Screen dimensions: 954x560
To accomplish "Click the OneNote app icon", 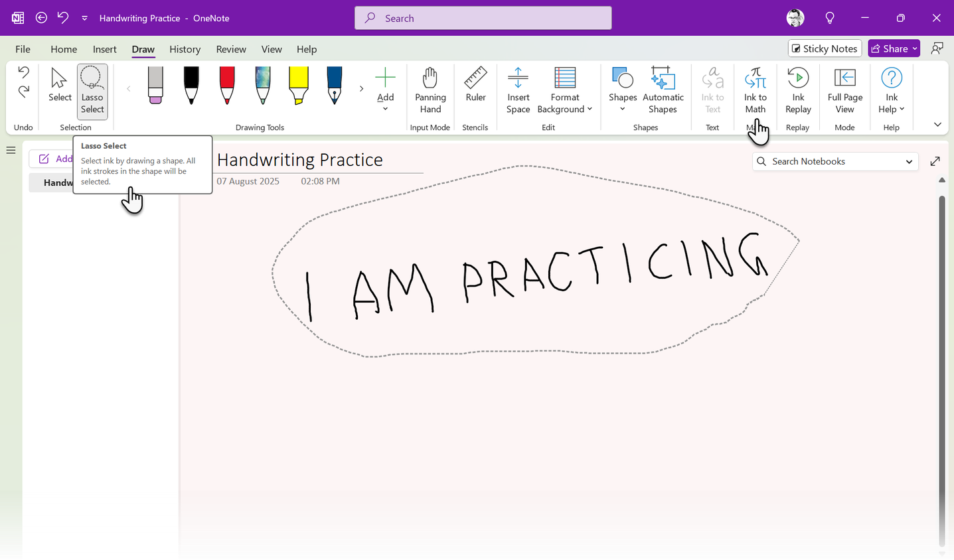I will point(18,18).
